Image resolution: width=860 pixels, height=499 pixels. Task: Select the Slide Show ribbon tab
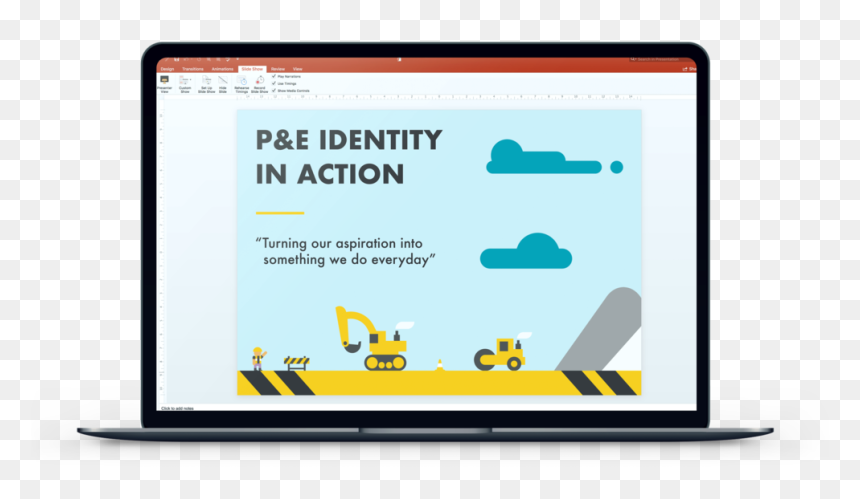point(252,69)
